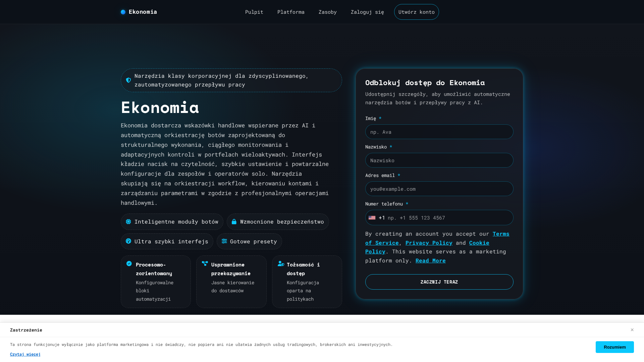Click the checkmark icon on Procesowo-zorientowany card

pyautogui.click(x=129, y=263)
